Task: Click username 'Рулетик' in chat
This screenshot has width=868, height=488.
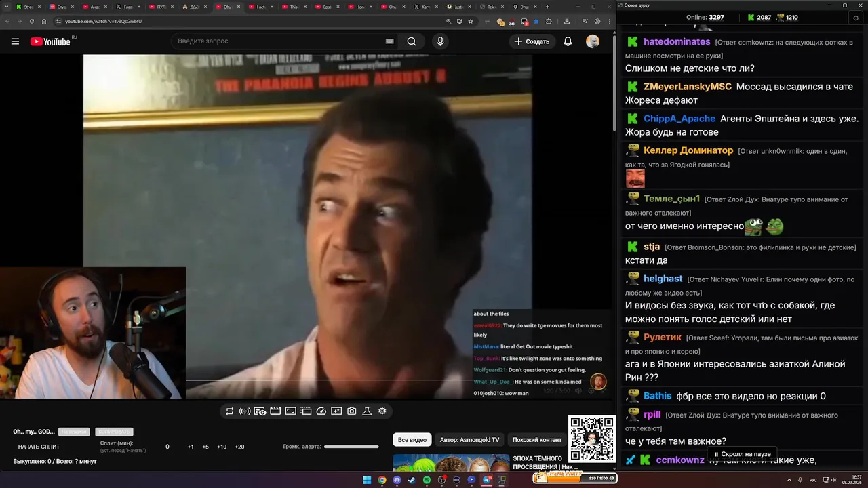Action: pyautogui.click(x=663, y=338)
